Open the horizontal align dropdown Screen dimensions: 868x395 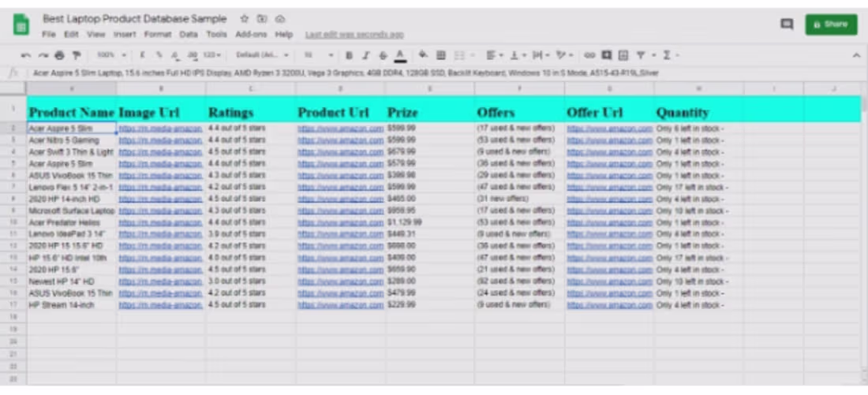pyautogui.click(x=494, y=55)
